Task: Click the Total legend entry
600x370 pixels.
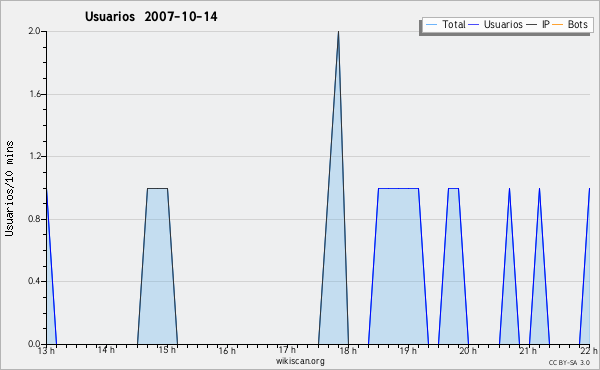Action: click(x=445, y=24)
